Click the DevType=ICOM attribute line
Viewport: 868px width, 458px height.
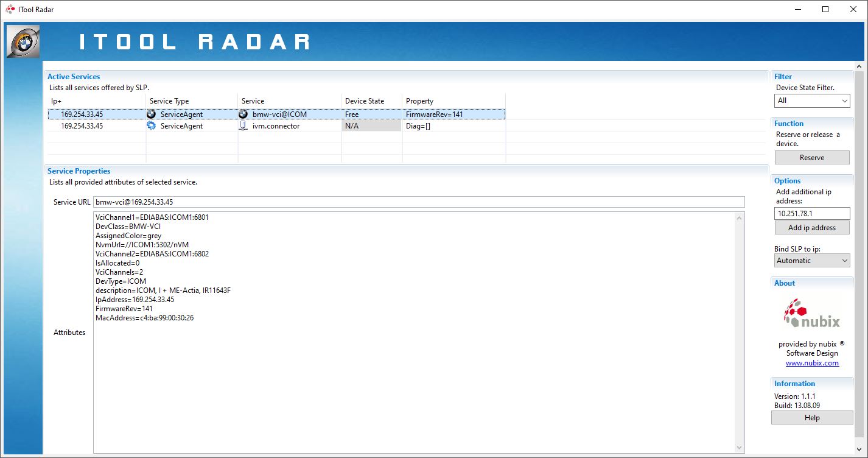(121, 281)
